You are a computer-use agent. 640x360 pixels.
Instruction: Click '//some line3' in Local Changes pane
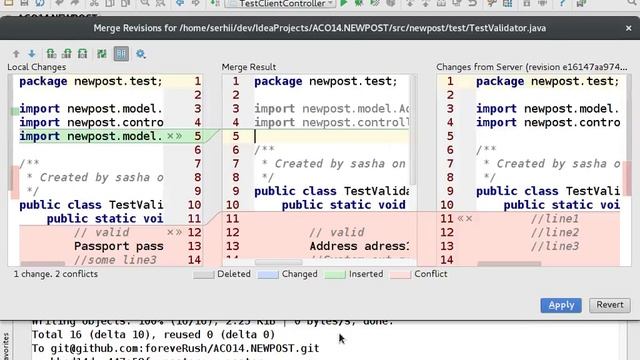pyautogui.click(x=115, y=260)
